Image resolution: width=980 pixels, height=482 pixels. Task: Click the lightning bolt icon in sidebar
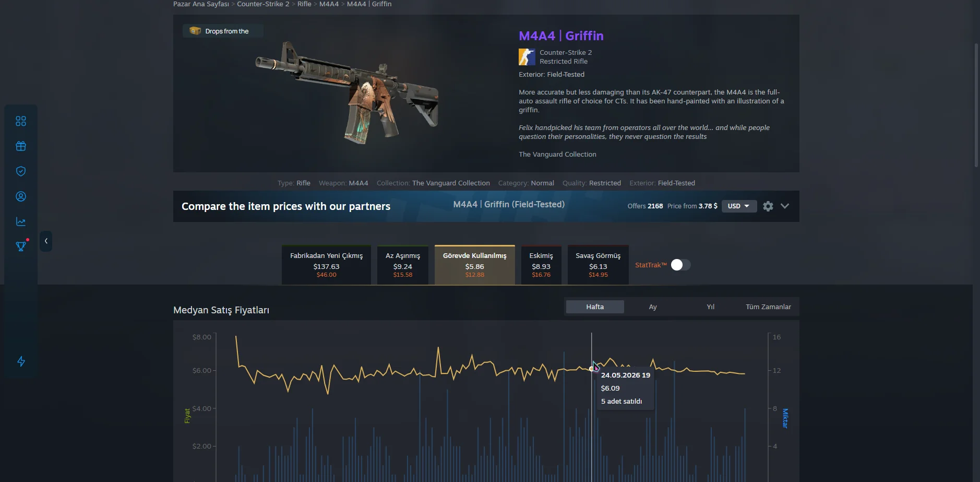coord(21,361)
